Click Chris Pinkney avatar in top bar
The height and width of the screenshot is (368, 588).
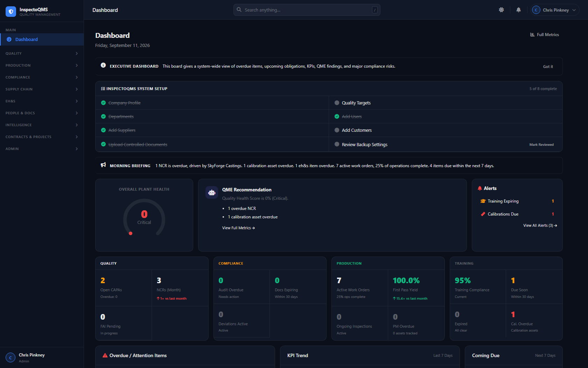[x=536, y=10]
